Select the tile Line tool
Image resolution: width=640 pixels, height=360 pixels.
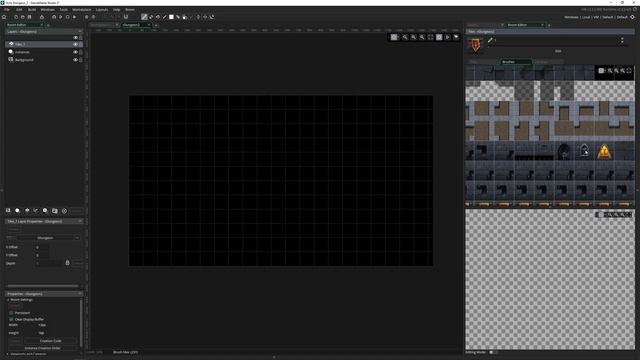[165, 17]
